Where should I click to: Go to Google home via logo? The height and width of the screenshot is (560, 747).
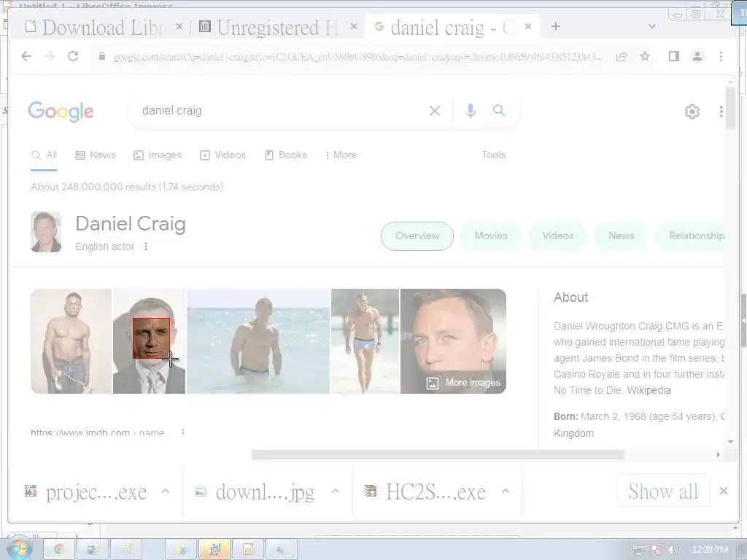pyautogui.click(x=61, y=112)
